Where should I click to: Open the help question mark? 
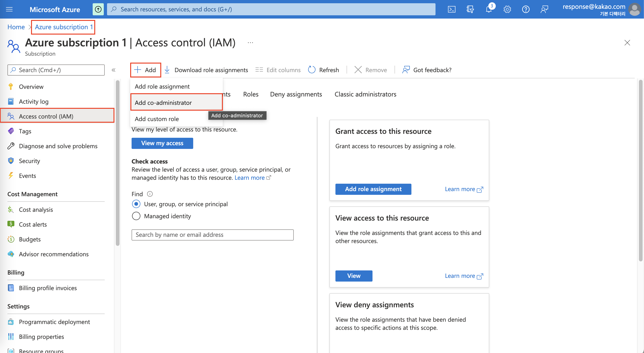click(x=525, y=9)
